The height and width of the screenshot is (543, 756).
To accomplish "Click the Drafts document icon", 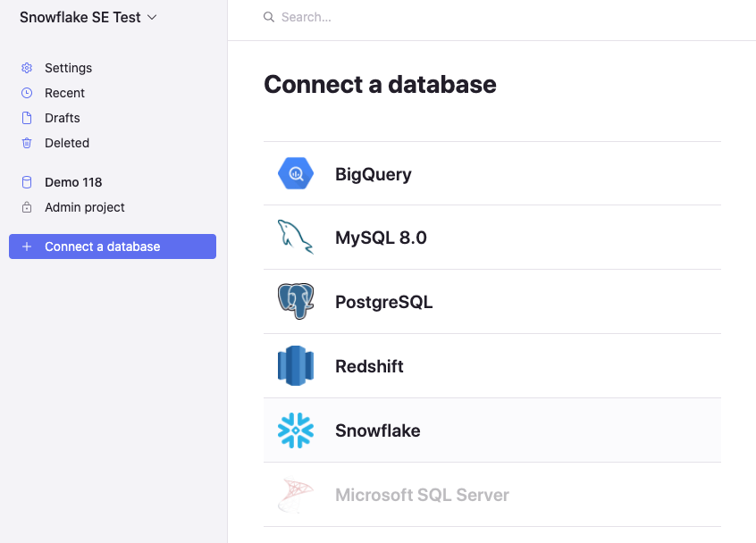I will (x=27, y=118).
